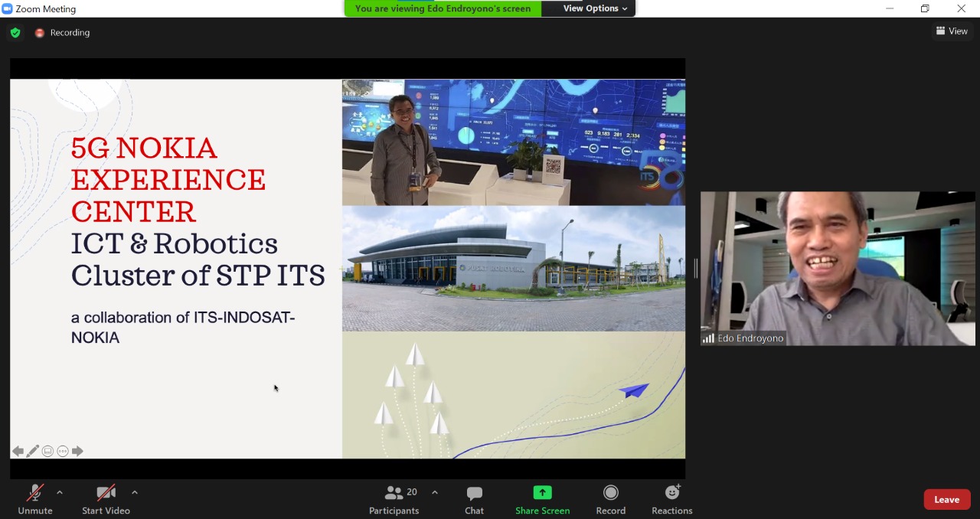
Task: Click the slide's three-dots more options icon
Action: coord(63,452)
